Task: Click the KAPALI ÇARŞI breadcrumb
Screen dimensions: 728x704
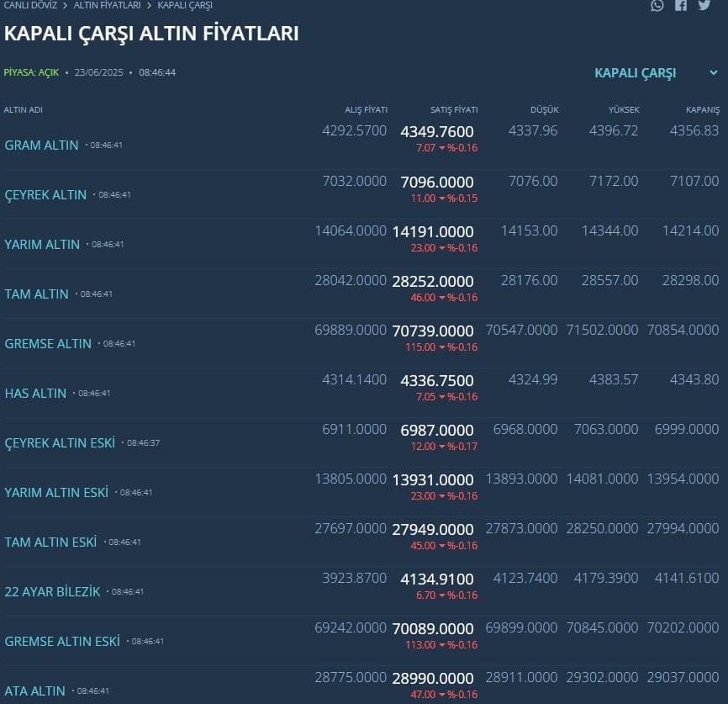Action: pos(185,5)
